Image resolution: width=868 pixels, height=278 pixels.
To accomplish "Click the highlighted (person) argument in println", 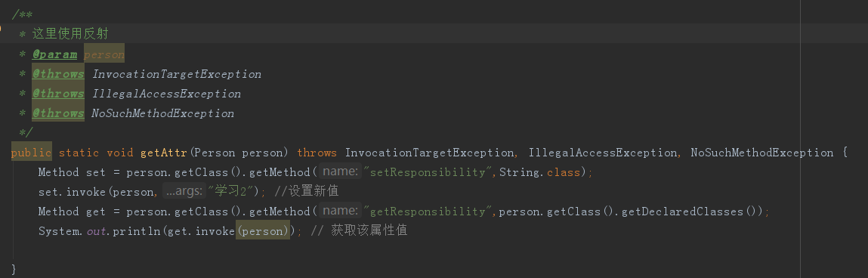I will point(263,231).
